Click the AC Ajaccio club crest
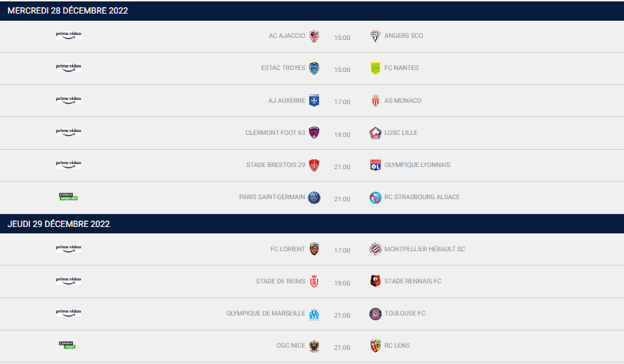 coord(314,36)
